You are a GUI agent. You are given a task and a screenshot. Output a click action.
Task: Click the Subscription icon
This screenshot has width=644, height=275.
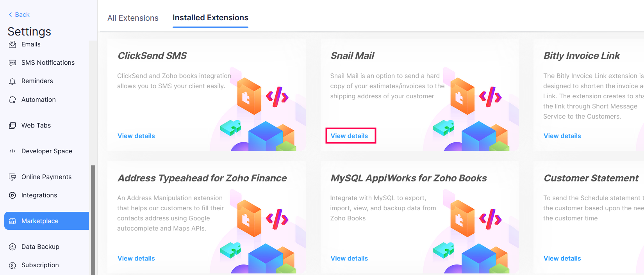pyautogui.click(x=12, y=265)
